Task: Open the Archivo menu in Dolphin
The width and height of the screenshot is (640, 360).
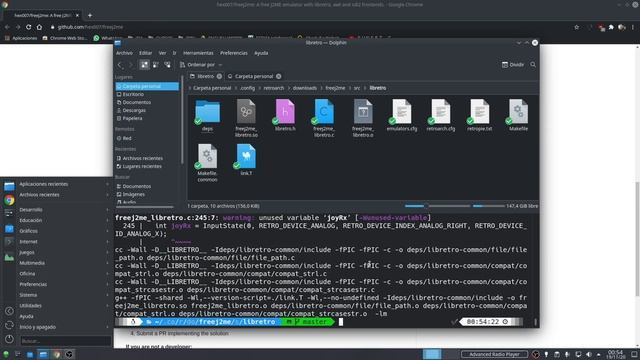Action: tap(124, 53)
